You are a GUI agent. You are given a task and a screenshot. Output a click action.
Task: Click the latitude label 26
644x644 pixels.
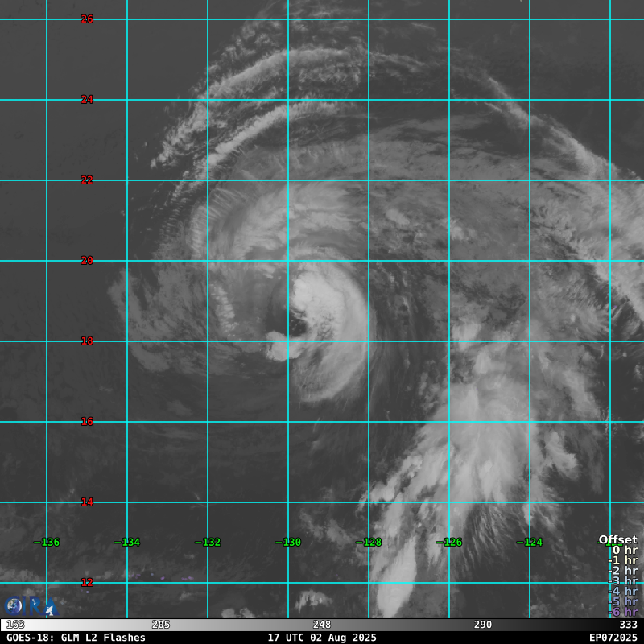[87, 19]
